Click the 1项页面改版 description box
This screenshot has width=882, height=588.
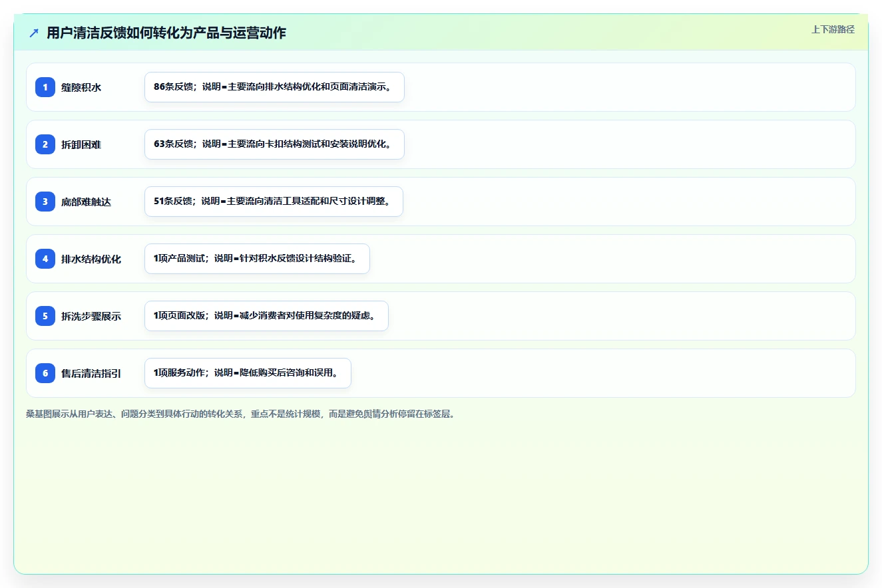pyautogui.click(x=266, y=316)
